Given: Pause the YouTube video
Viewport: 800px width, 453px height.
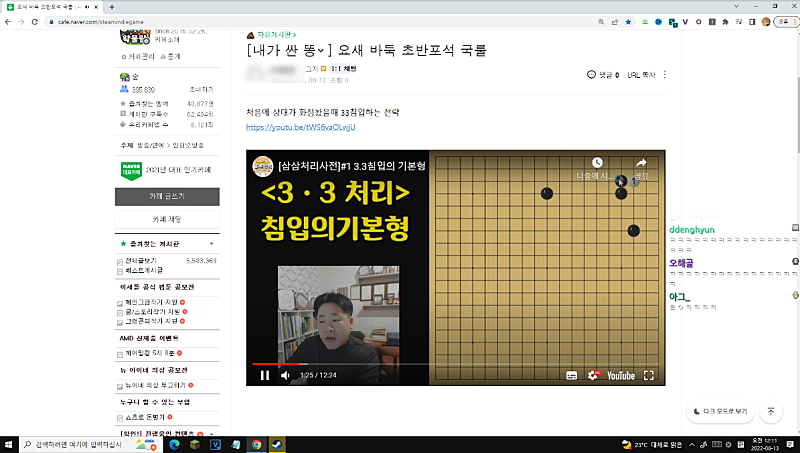Looking at the screenshot, I should tap(264, 375).
